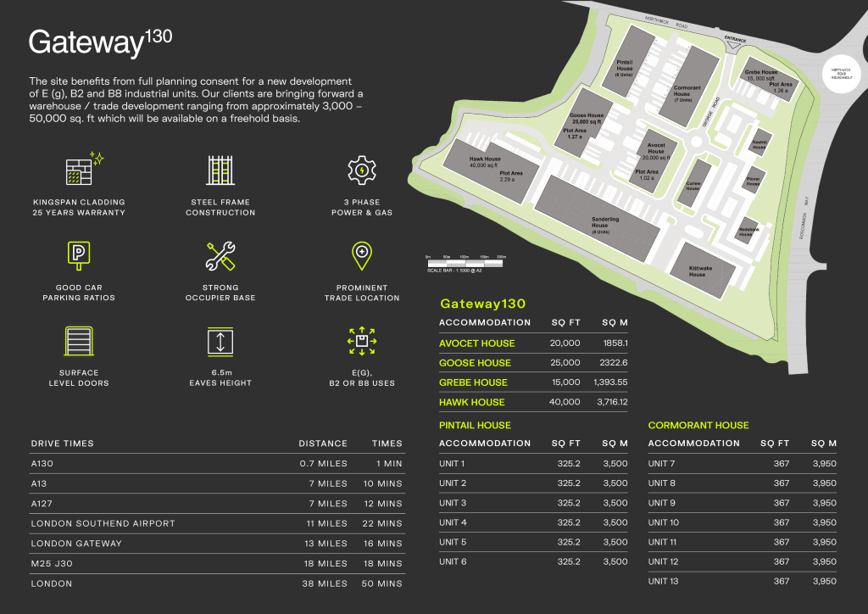Select the 3 phase power gear icon

pos(362,170)
